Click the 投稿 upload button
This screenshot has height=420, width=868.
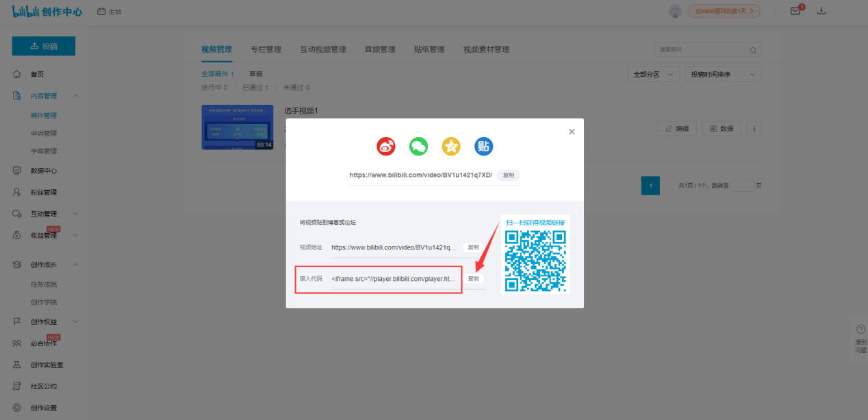tap(44, 46)
